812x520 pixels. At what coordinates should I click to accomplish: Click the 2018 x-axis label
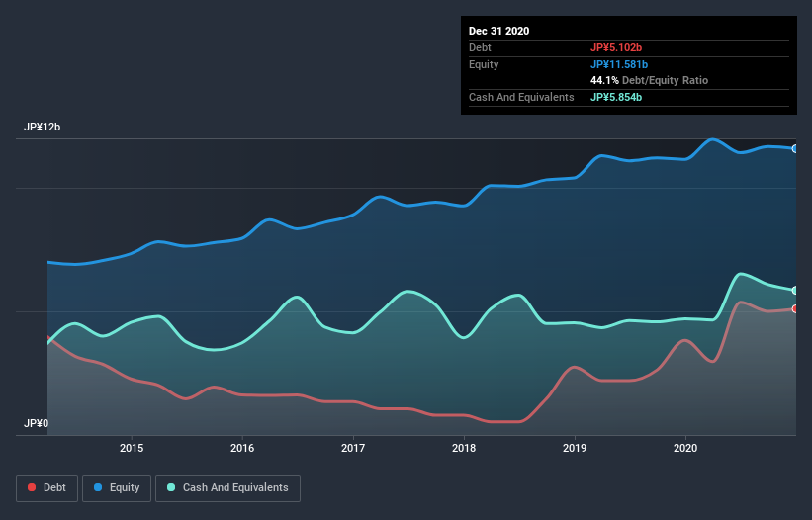464,448
